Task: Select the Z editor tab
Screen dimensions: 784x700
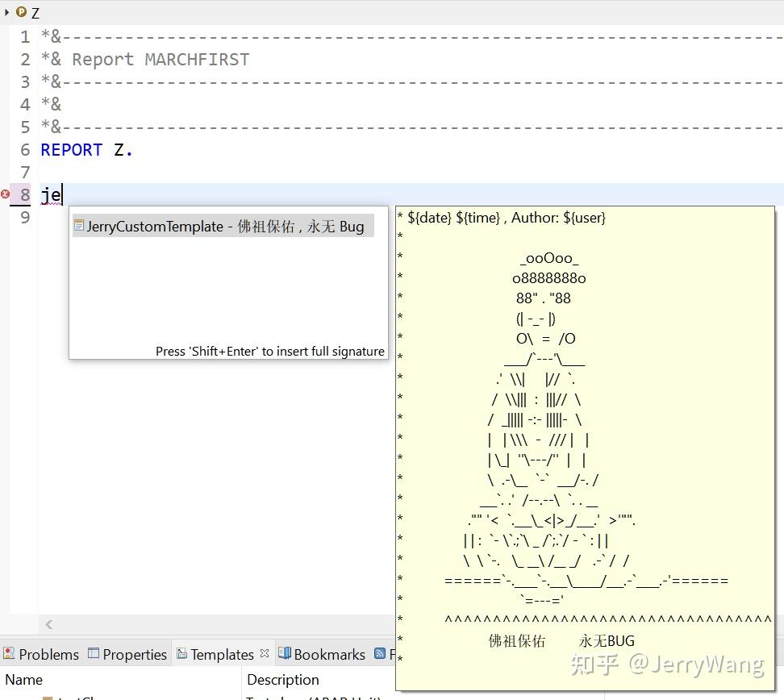Action: 34,13
